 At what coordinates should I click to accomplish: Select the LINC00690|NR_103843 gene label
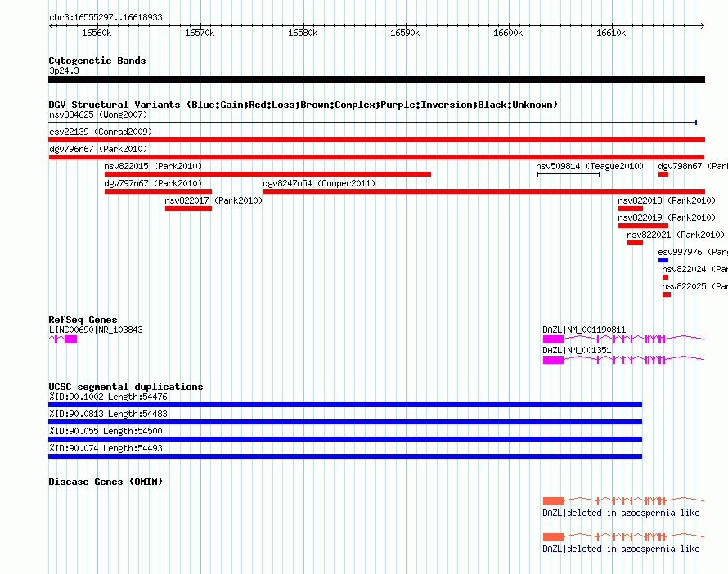pos(96,330)
